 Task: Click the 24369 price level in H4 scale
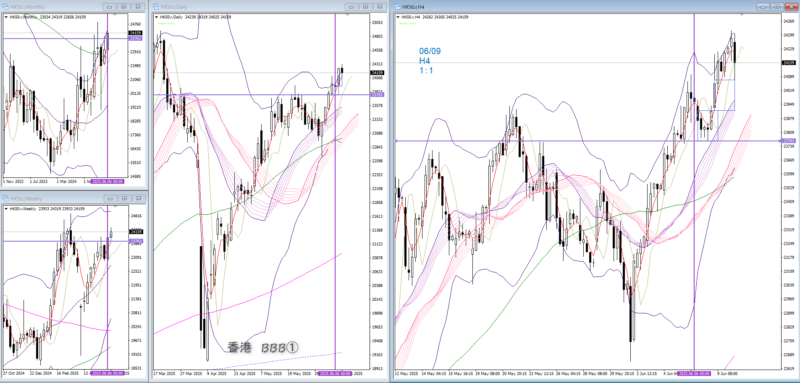[x=788, y=21]
